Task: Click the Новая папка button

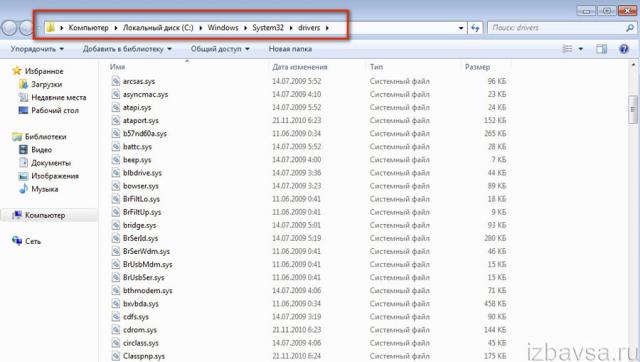Action: pyautogui.click(x=290, y=49)
